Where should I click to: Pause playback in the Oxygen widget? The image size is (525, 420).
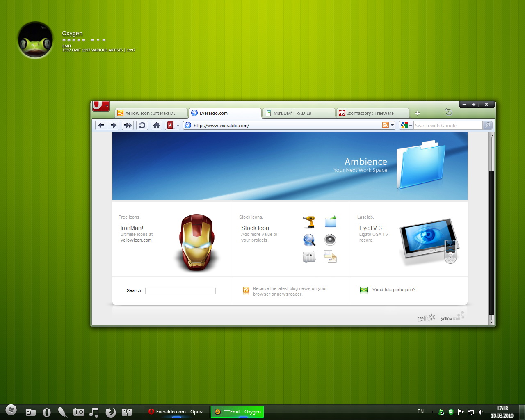[x=98, y=40]
